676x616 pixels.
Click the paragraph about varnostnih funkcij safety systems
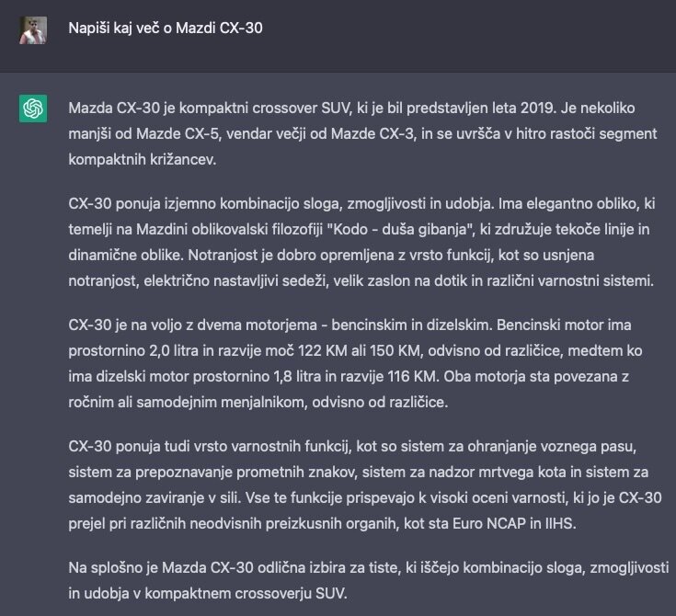click(x=365, y=485)
